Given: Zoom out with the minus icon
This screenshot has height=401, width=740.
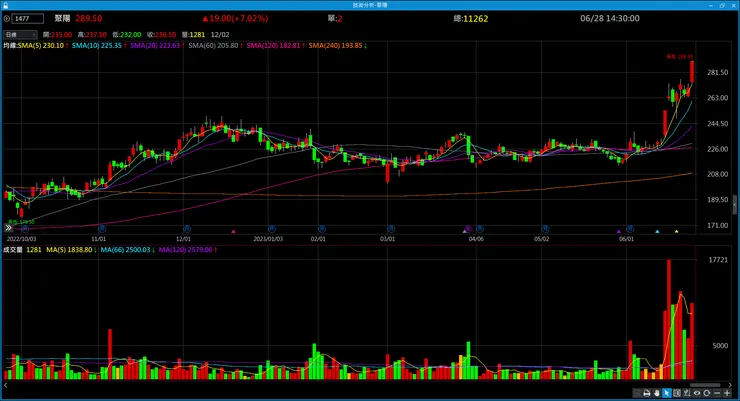Looking at the screenshot, I should tap(717, 393).
